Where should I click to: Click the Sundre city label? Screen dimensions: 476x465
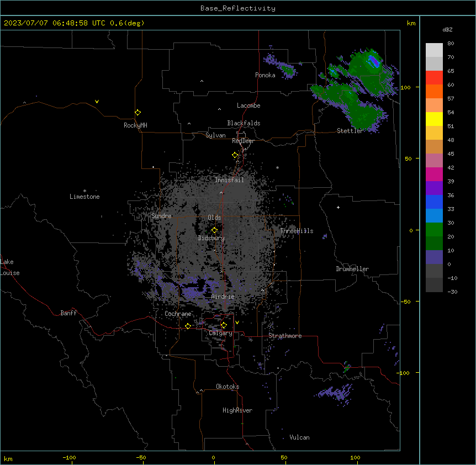pos(161,216)
